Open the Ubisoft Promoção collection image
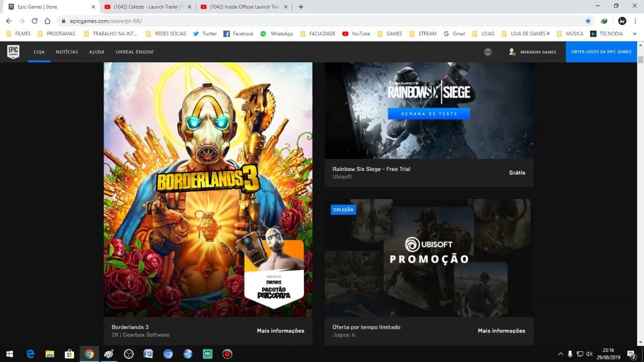The image size is (644, 362). point(429,258)
